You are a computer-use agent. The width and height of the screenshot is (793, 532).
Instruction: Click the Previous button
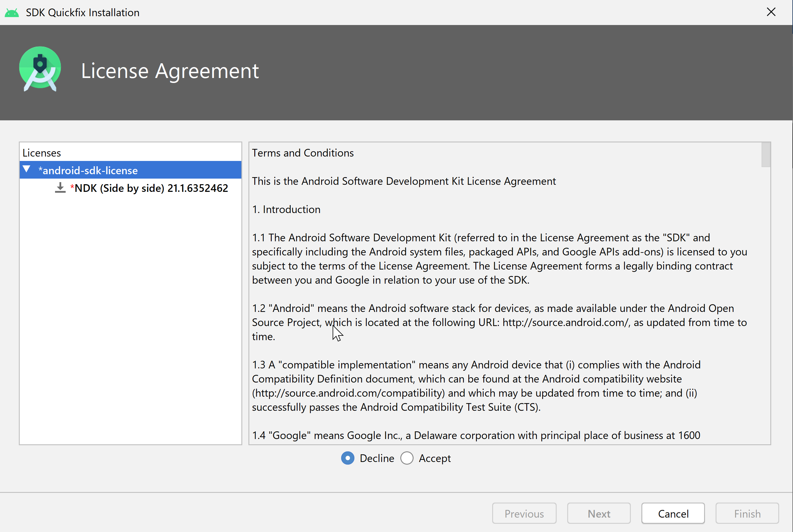coord(524,513)
